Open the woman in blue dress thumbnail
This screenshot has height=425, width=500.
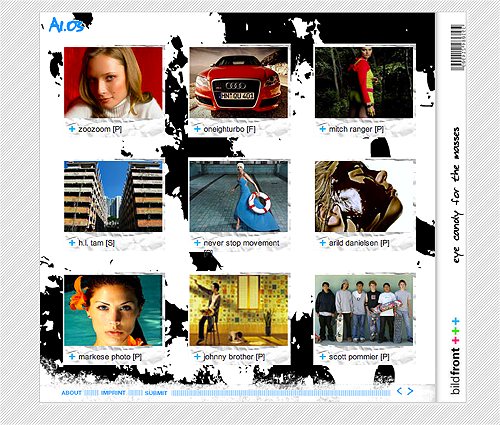(239, 196)
